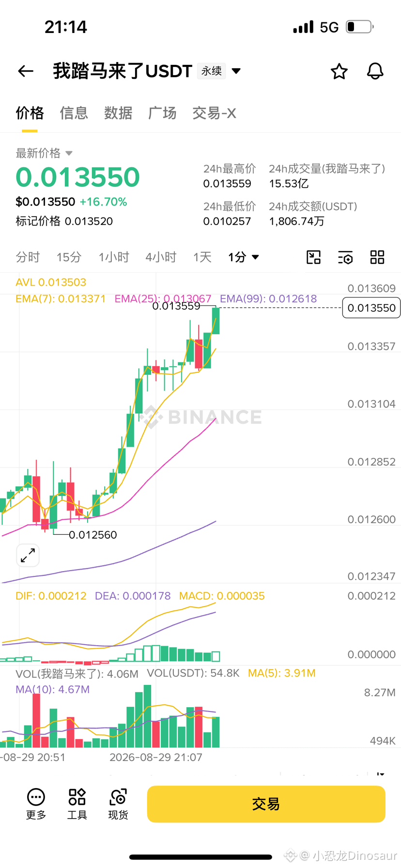Viewport: 401px width, 868px height.
Task: Select the 4小时 chart interval
Action: pyautogui.click(x=161, y=257)
